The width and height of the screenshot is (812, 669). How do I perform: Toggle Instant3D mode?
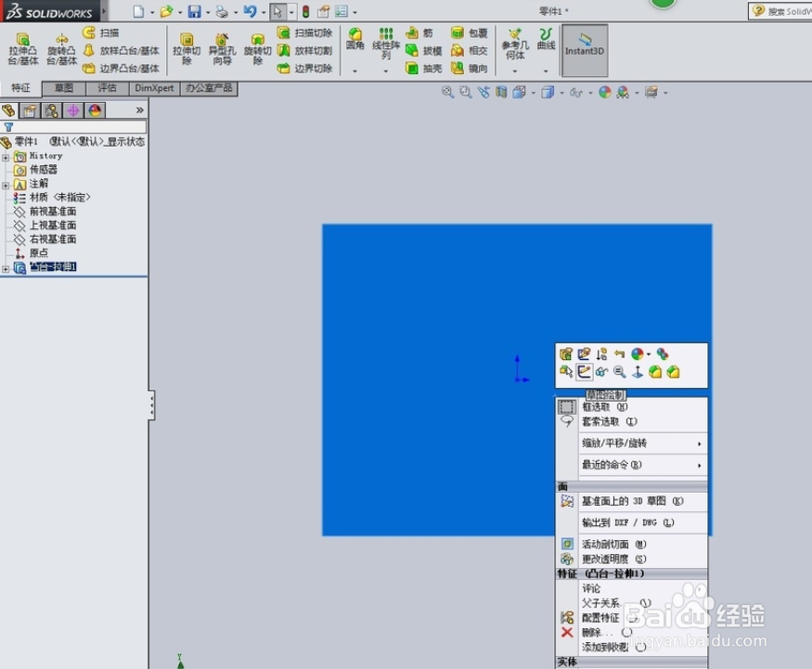584,50
